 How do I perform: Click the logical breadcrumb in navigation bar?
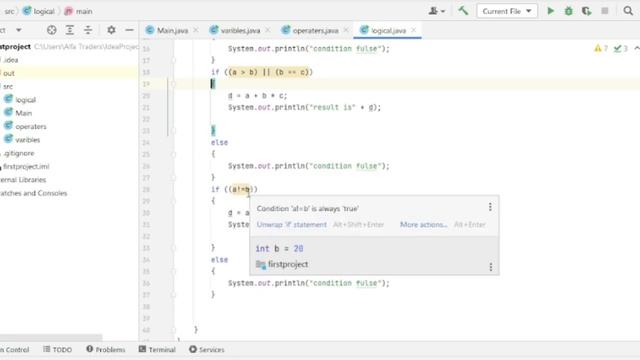click(x=39, y=11)
